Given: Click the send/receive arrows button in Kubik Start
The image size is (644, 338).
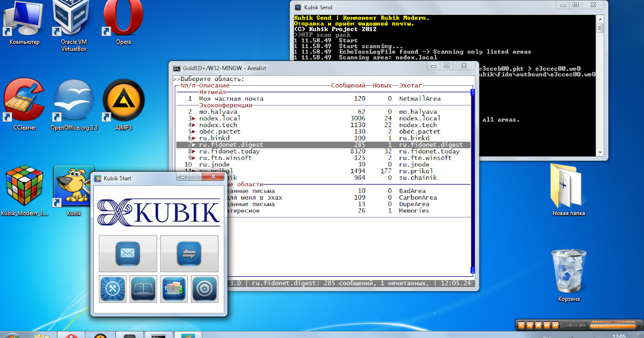Looking at the screenshot, I should pyautogui.click(x=189, y=253).
